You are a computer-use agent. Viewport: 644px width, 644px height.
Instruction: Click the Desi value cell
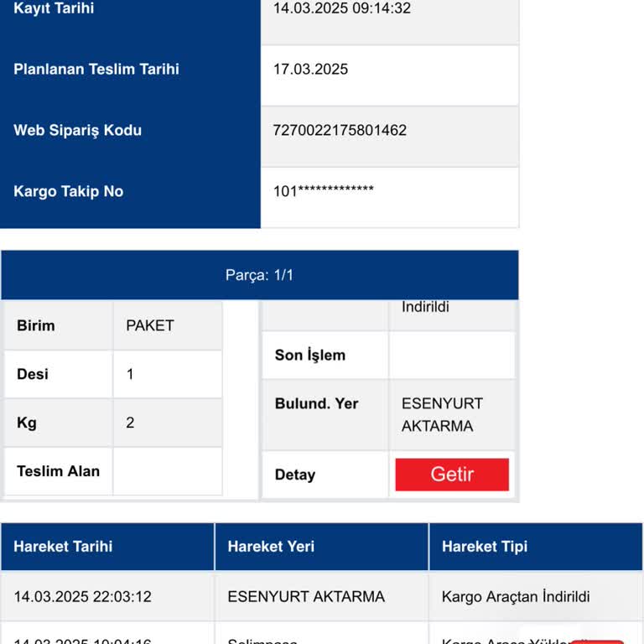[x=168, y=374]
